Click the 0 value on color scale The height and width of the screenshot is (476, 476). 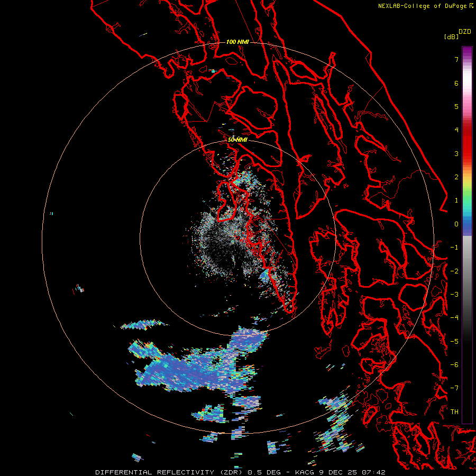click(456, 224)
